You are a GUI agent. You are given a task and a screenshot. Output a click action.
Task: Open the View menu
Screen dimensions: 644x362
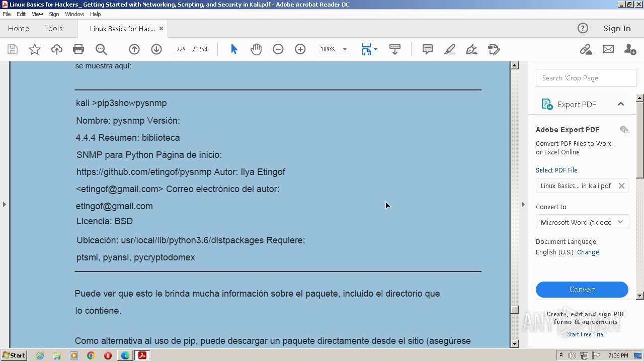click(37, 14)
